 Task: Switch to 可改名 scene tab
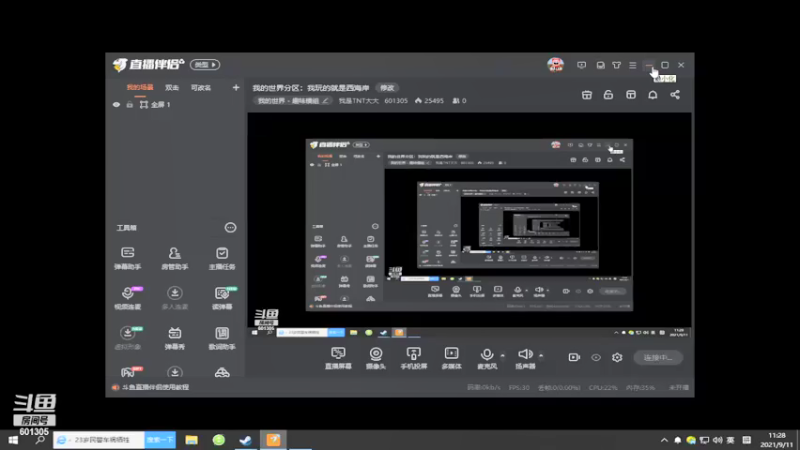click(x=201, y=88)
